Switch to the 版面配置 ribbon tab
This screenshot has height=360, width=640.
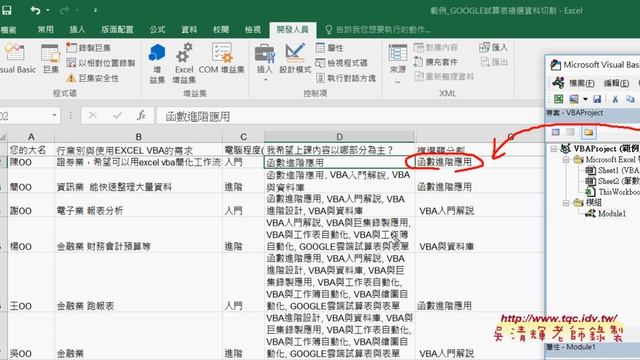tap(117, 29)
